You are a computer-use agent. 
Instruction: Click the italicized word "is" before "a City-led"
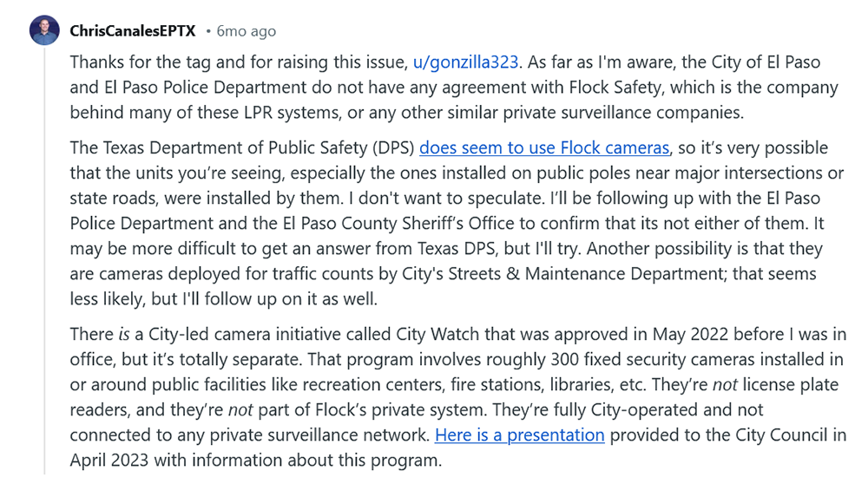[122, 333]
